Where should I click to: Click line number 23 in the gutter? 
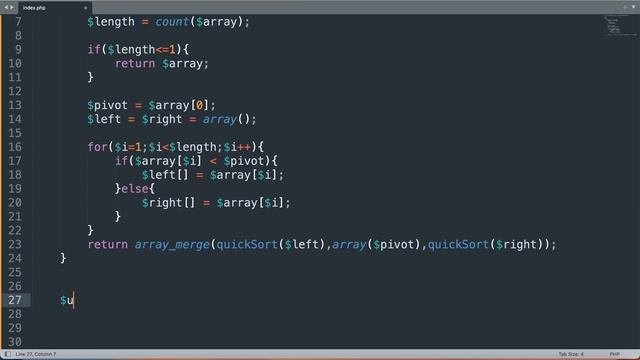(x=15, y=244)
